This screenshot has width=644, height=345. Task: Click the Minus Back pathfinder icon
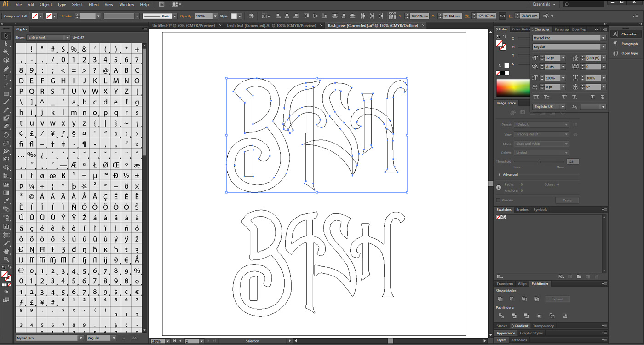[564, 316]
